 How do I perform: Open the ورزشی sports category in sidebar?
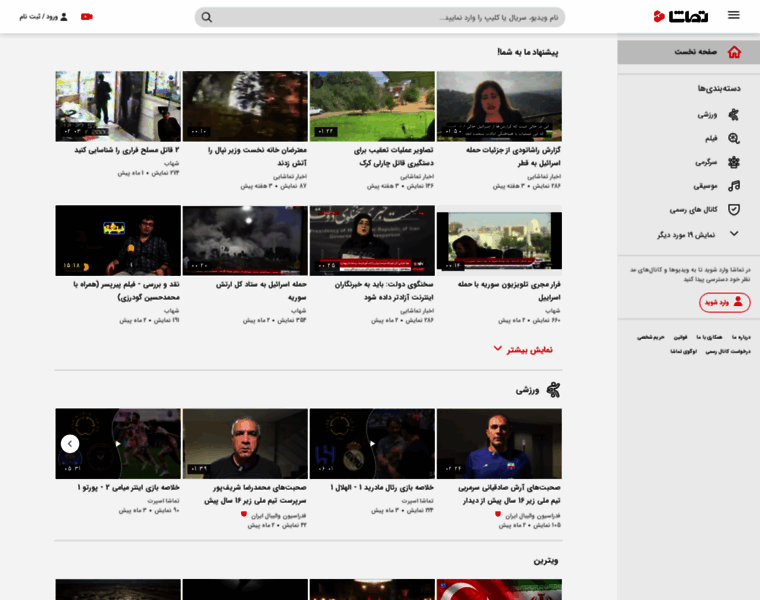718,115
